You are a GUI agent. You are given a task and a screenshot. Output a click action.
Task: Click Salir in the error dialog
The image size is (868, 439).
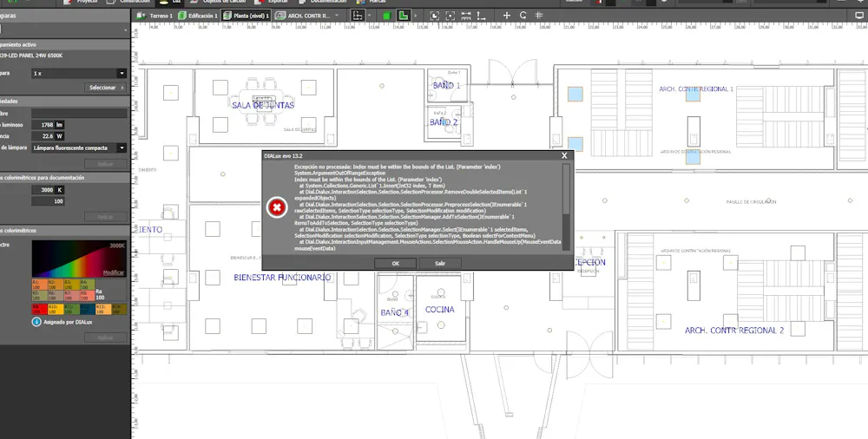(x=440, y=264)
